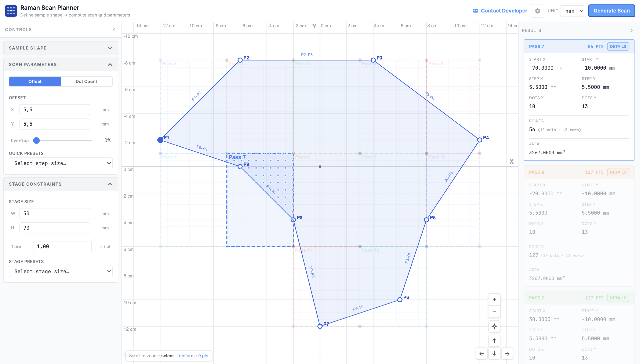Screen dimensions: 640x364
Task: Pan canvas up with arrow button
Action: (494, 341)
